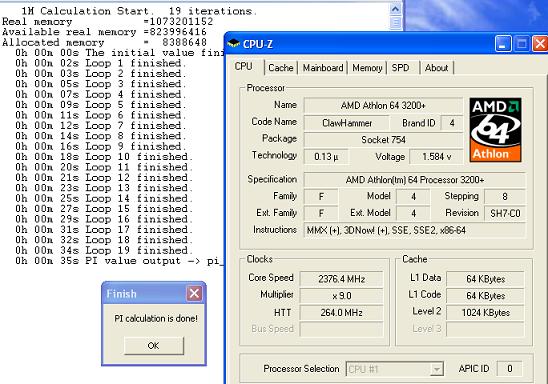The image size is (548, 384).
Task: Click the 'Loop 19 finished' line
Action: (x=104, y=250)
